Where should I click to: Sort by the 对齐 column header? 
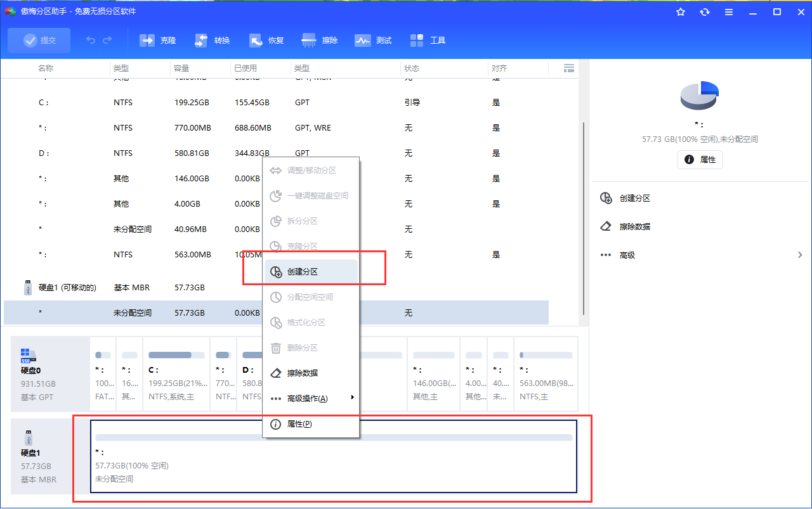pos(499,68)
